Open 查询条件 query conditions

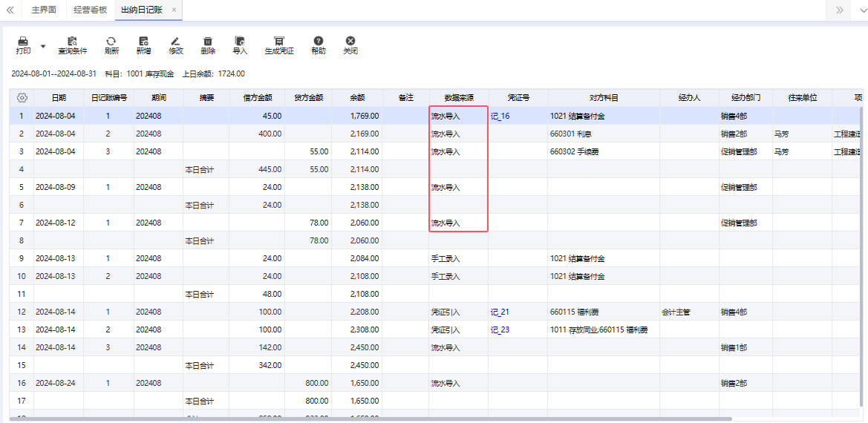[x=73, y=45]
